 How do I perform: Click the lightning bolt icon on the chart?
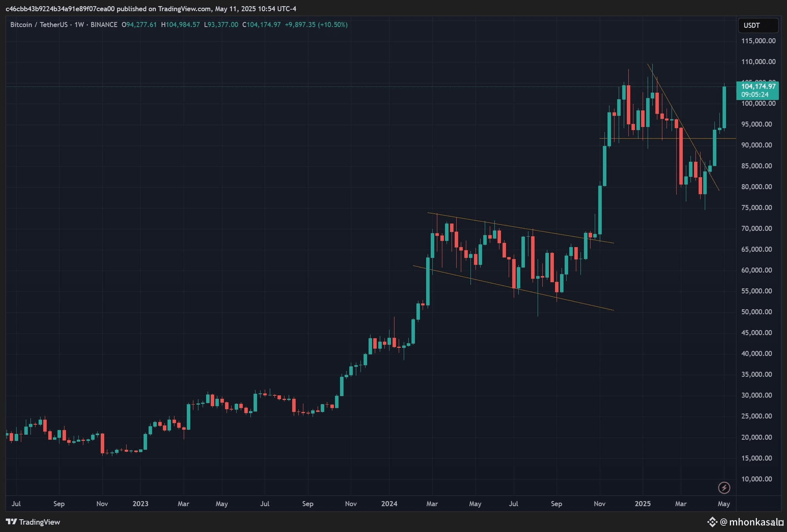[x=724, y=488]
